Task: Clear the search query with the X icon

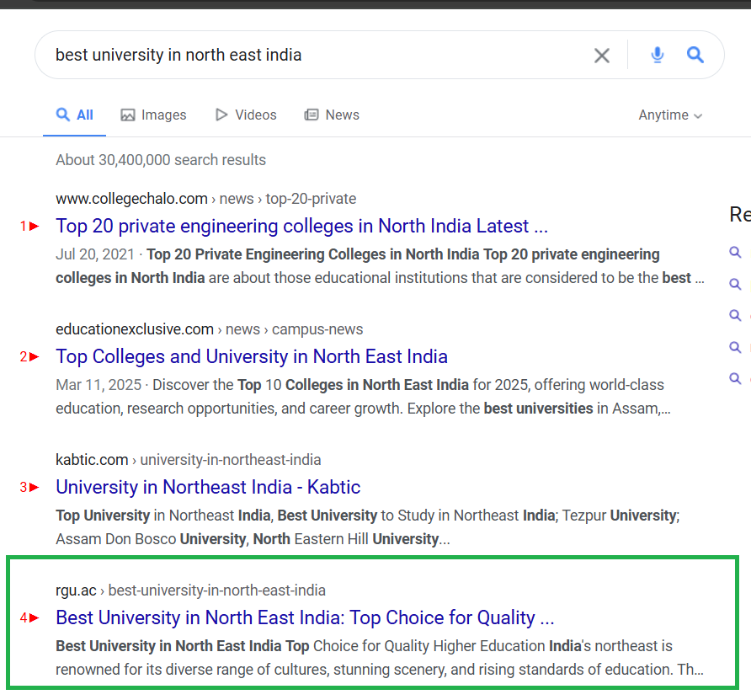Action: [x=601, y=56]
